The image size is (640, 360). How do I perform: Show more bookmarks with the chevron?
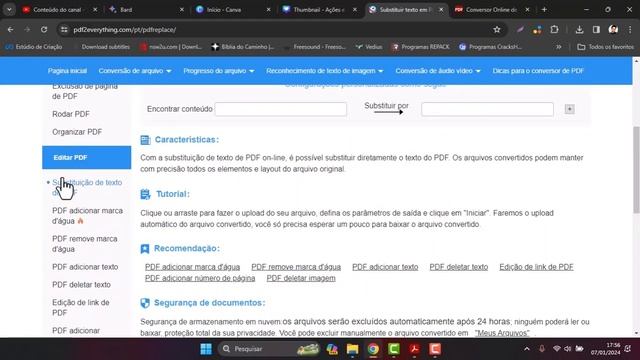coord(559,47)
